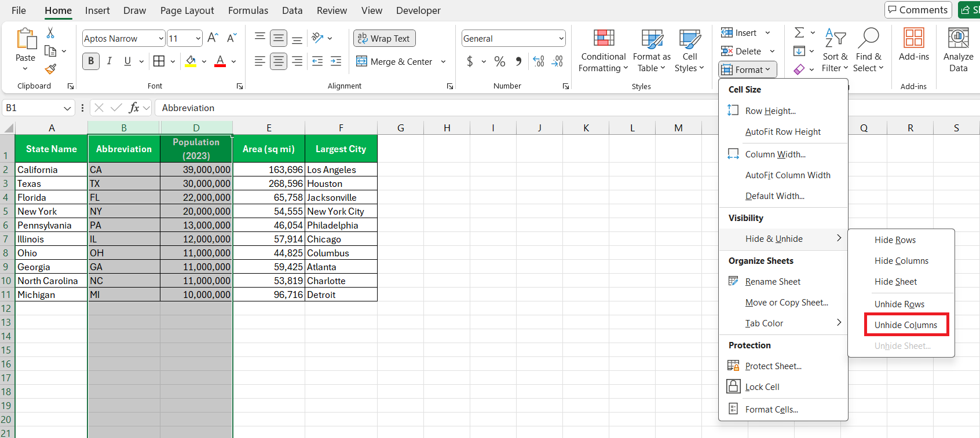
Task: Click the Paste clipboard icon
Action: pyautogui.click(x=25, y=39)
